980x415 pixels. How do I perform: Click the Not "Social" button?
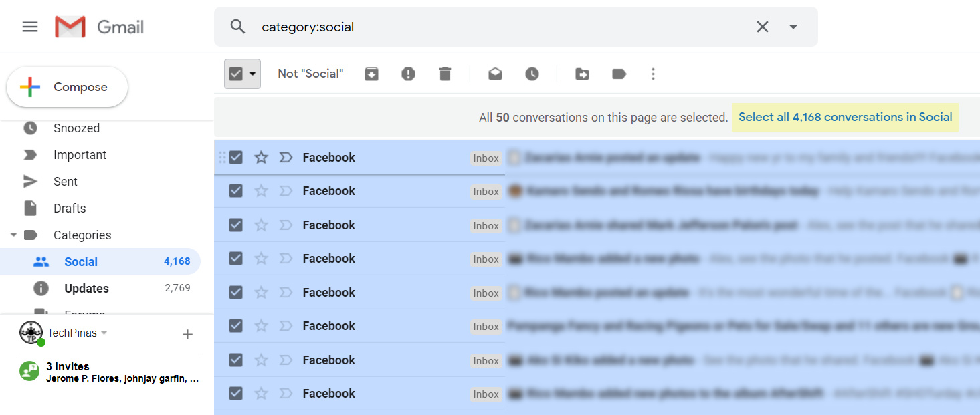(x=310, y=74)
